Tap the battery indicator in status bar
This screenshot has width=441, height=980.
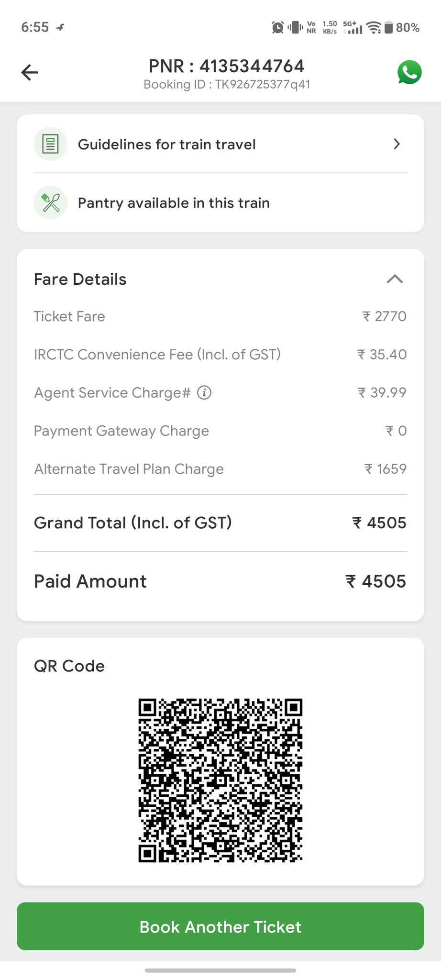pyautogui.click(x=389, y=28)
